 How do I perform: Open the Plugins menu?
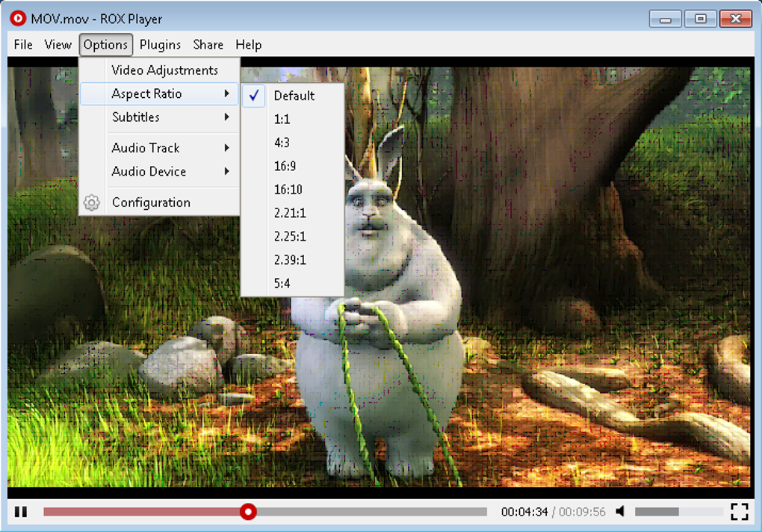pyautogui.click(x=160, y=45)
